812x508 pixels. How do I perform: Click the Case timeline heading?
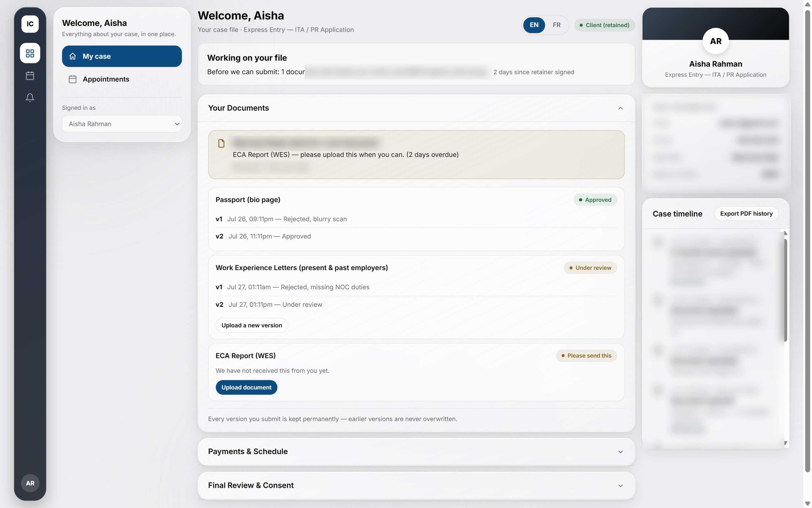point(677,214)
